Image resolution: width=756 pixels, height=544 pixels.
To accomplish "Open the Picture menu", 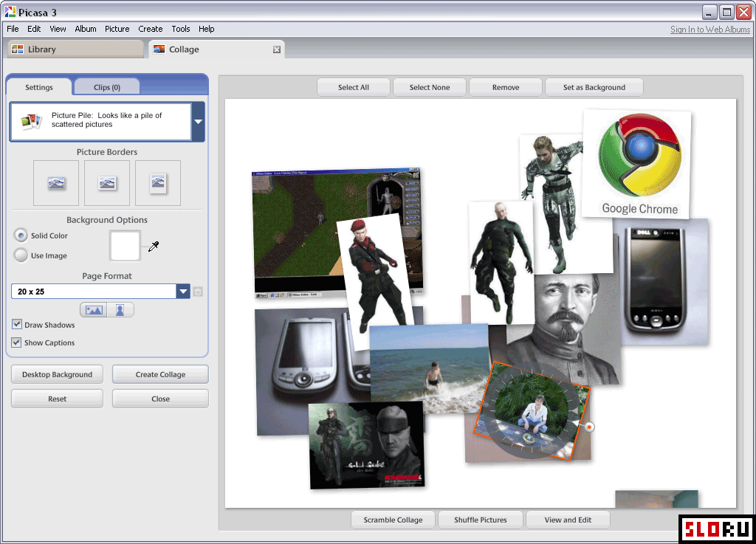I will 117,29.
